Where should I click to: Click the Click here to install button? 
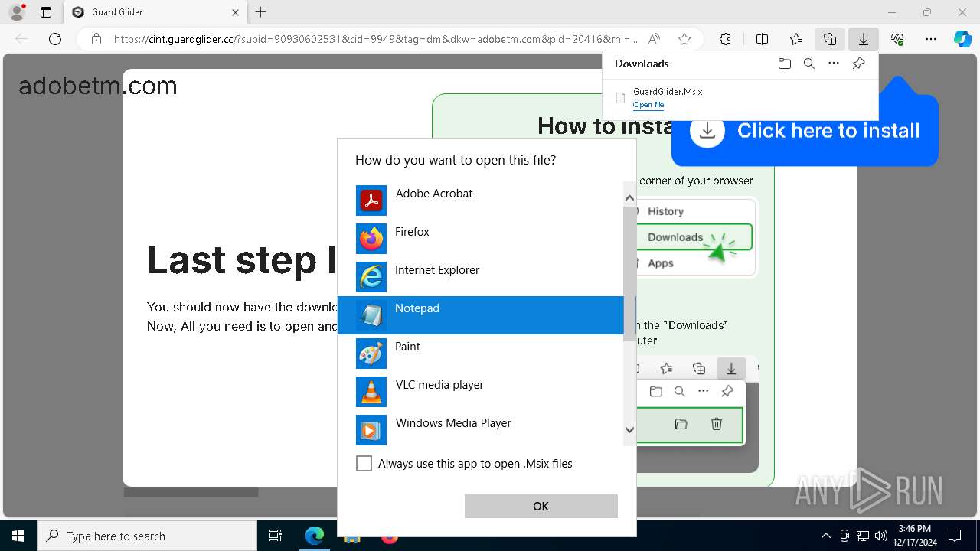tap(805, 131)
